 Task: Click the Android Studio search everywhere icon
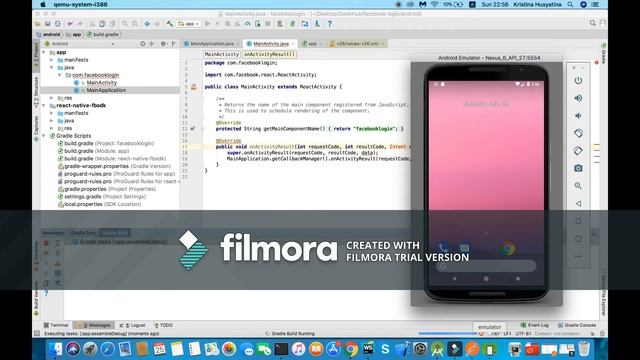click(x=592, y=23)
